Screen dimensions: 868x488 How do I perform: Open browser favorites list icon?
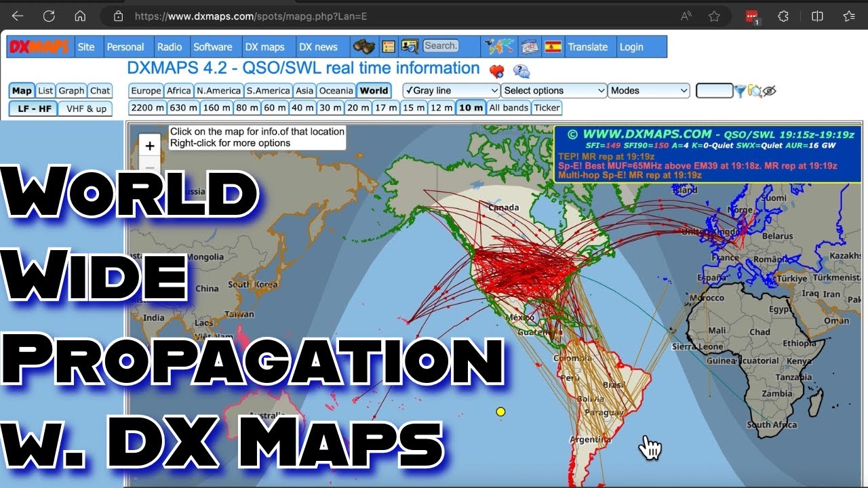pos(849,16)
